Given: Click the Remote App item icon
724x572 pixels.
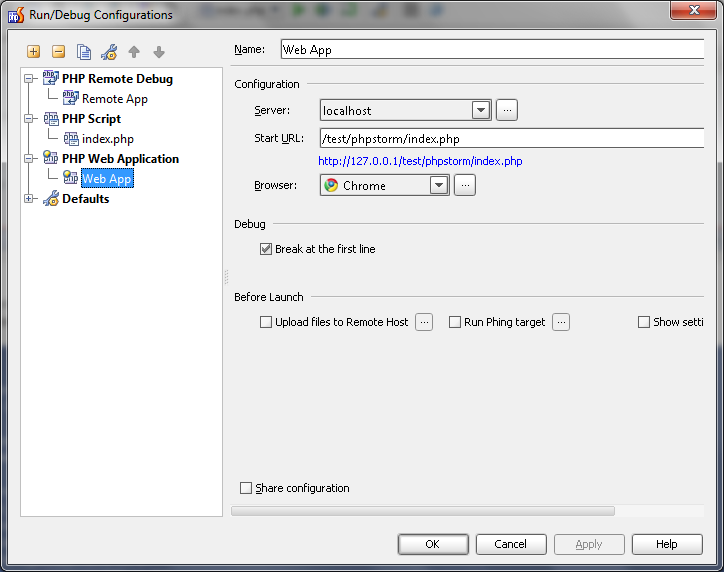Looking at the screenshot, I should coord(71,98).
